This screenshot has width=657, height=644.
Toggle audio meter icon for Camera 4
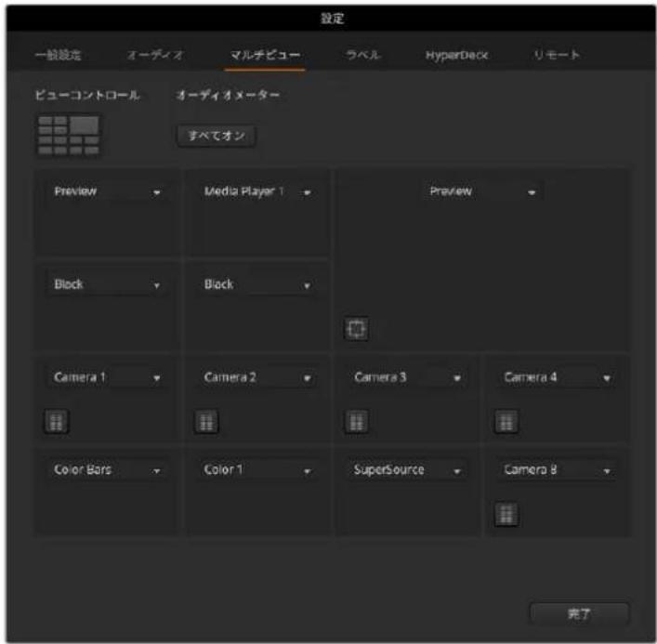506,422
